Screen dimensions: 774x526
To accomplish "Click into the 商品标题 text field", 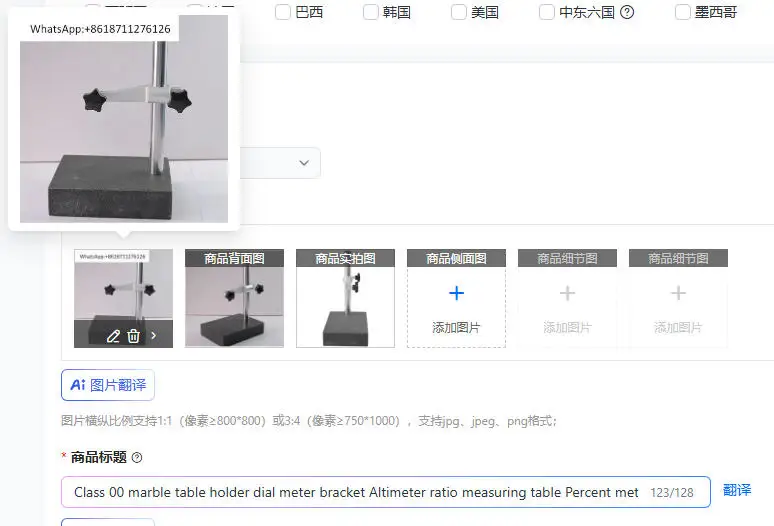I will click(x=386, y=492).
